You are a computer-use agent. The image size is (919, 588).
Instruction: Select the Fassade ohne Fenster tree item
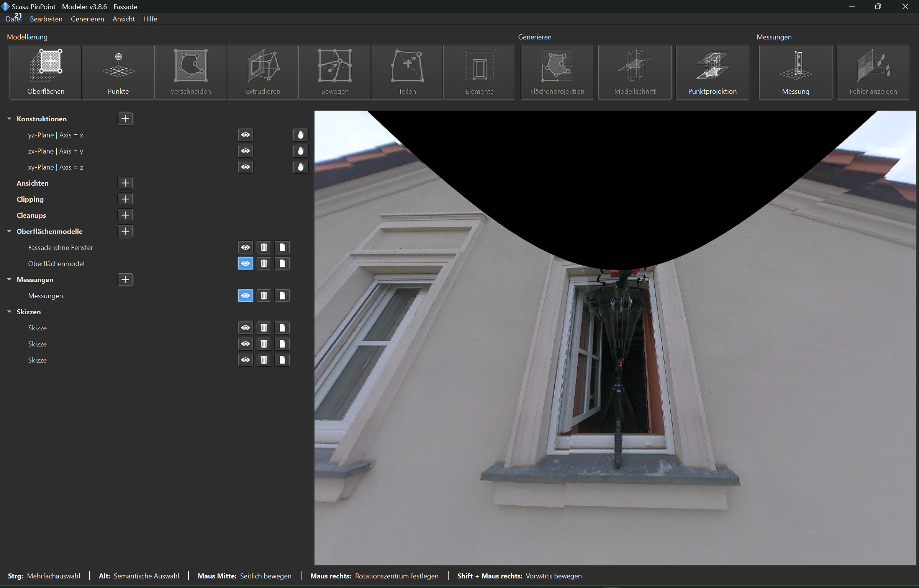point(61,248)
